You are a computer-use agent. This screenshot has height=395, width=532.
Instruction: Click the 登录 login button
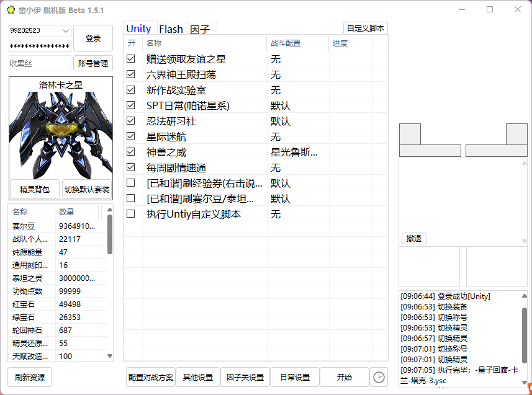(93, 38)
